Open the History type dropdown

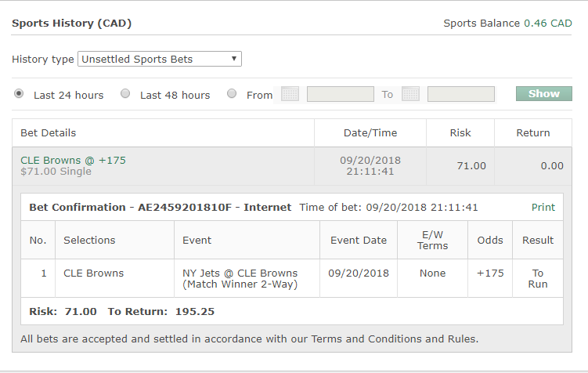tap(160, 59)
